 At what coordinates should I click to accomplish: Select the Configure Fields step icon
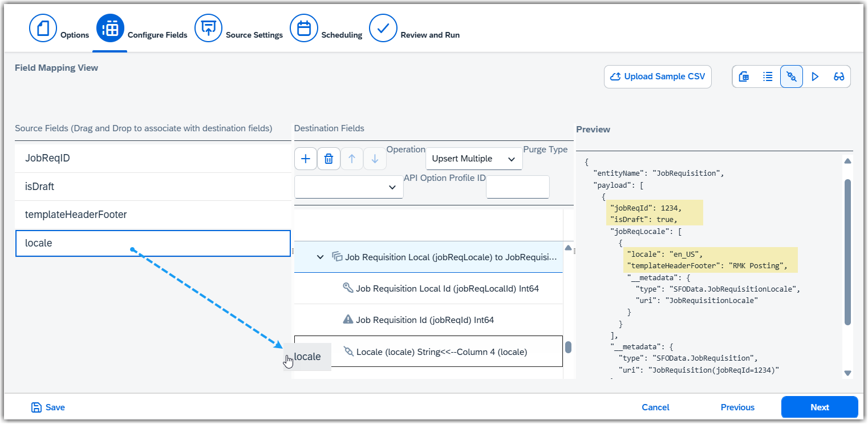tap(110, 29)
